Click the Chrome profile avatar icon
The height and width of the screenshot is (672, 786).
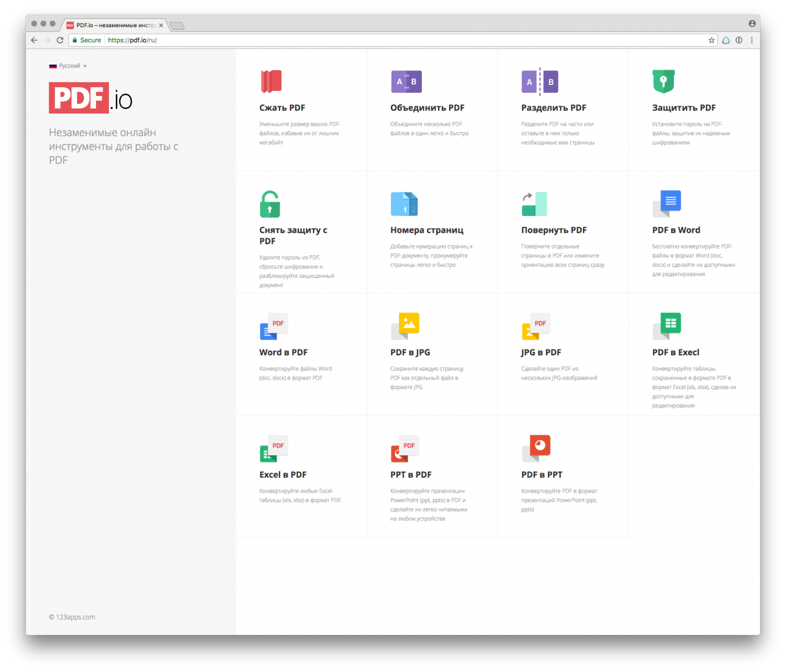(752, 24)
